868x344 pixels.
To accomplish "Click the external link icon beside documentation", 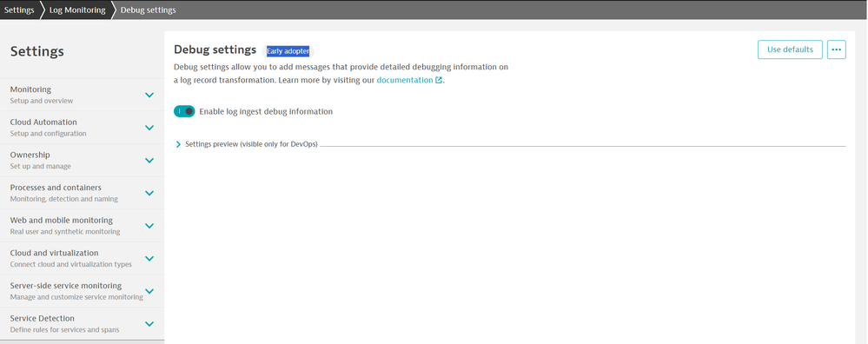I will coord(439,80).
